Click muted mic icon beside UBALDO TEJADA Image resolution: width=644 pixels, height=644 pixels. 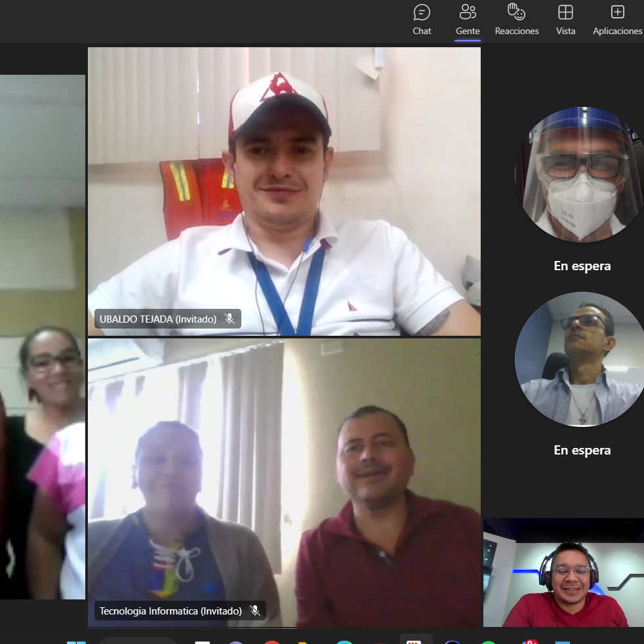pos(230,319)
